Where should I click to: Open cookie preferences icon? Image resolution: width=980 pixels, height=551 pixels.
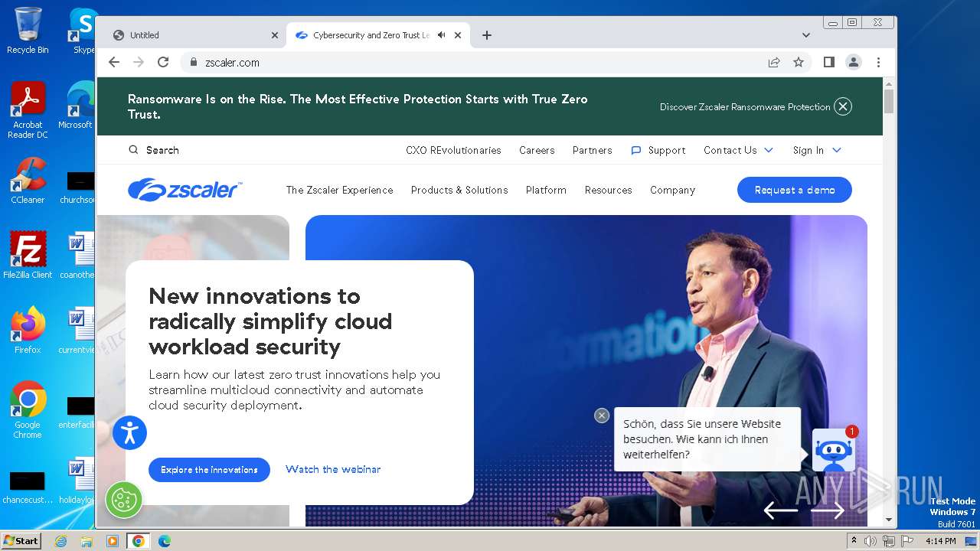click(123, 500)
